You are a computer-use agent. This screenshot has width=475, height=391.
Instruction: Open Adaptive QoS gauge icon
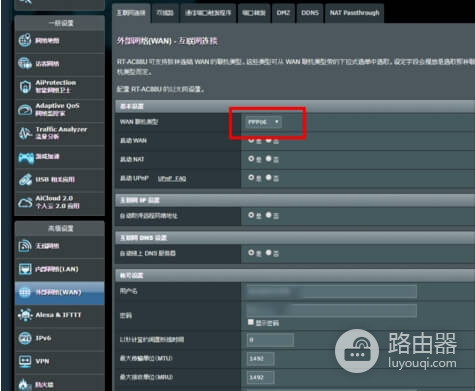click(x=25, y=110)
